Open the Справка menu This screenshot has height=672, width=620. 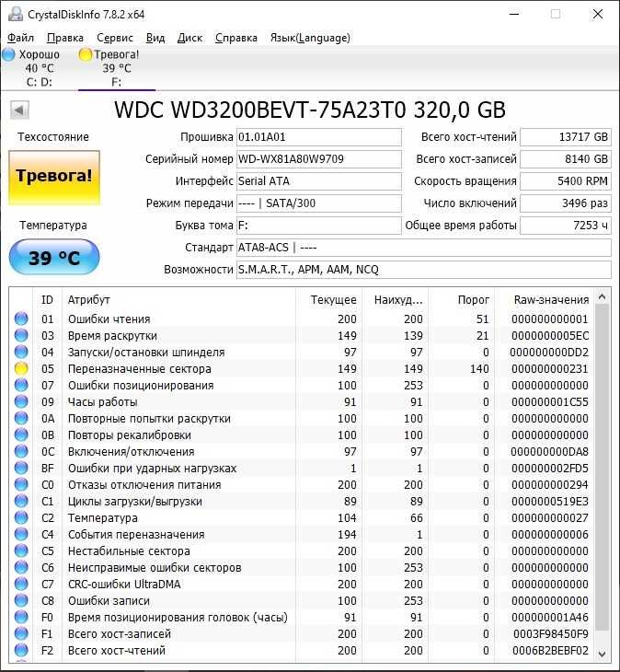[x=235, y=38]
